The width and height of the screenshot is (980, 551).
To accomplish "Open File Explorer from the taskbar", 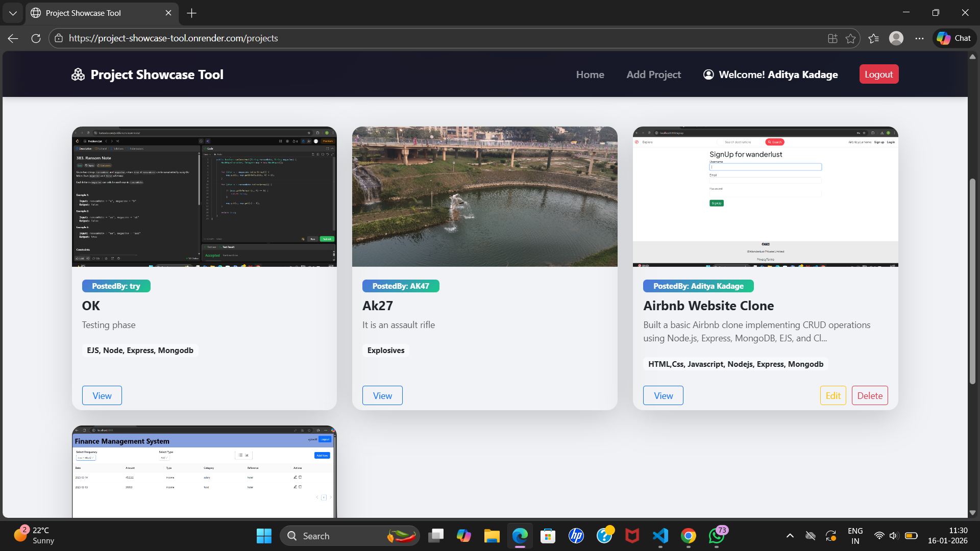I will [x=492, y=536].
